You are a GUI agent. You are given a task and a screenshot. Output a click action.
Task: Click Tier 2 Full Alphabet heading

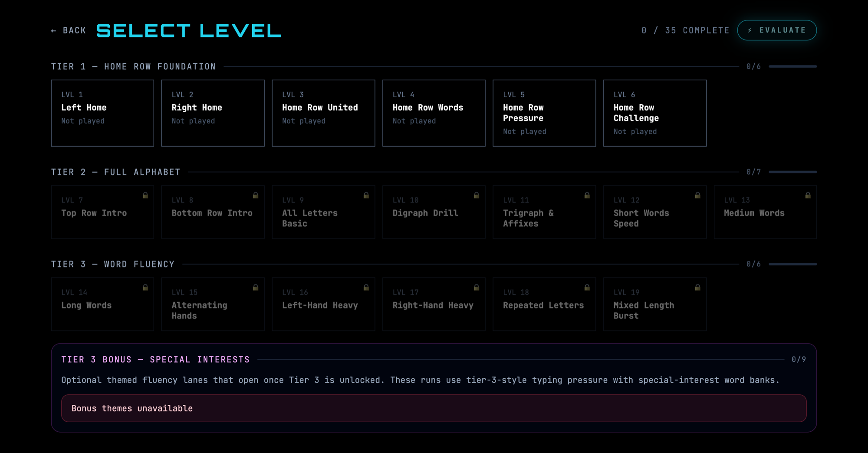tap(116, 172)
